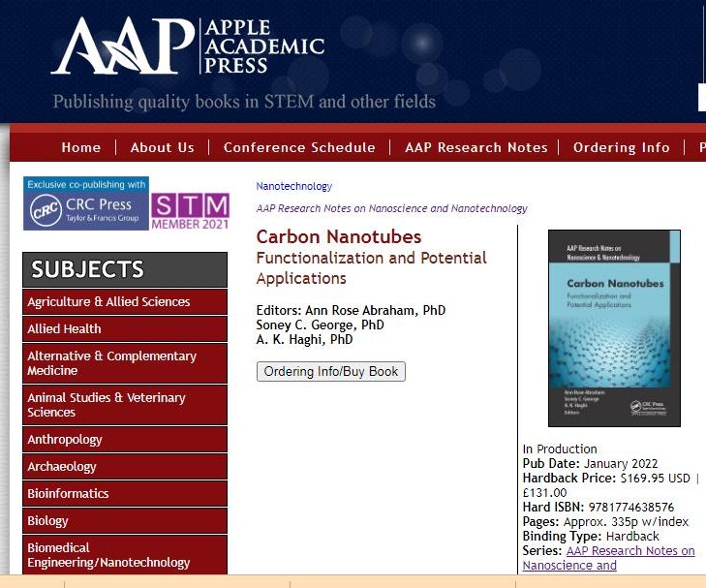The image size is (706, 588).
Task: Click editor name A. K. Haghi, PhD
Action: click(x=304, y=339)
